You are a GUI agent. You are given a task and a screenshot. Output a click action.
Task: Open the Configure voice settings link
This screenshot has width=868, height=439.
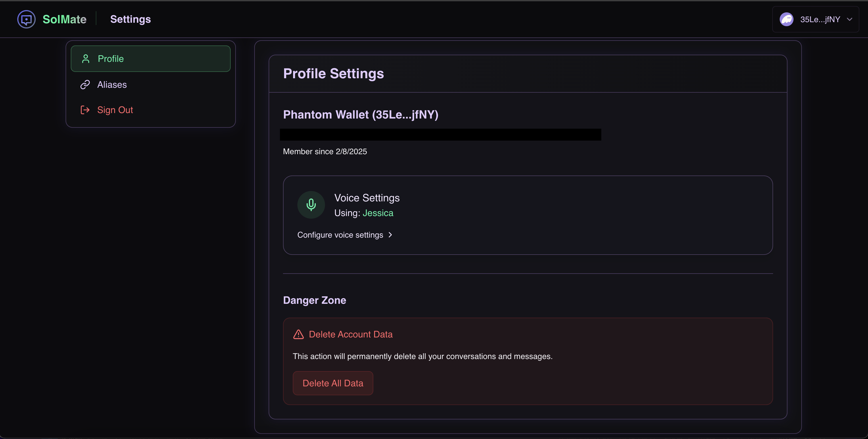tap(340, 235)
